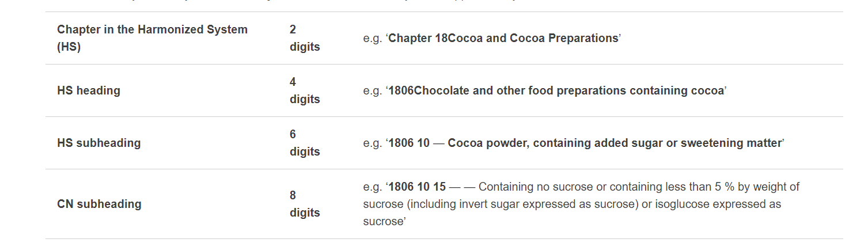Viewport: 868px width, 250px height.
Task: Click the bold '1806 10' subheading code
Action: click(409, 143)
